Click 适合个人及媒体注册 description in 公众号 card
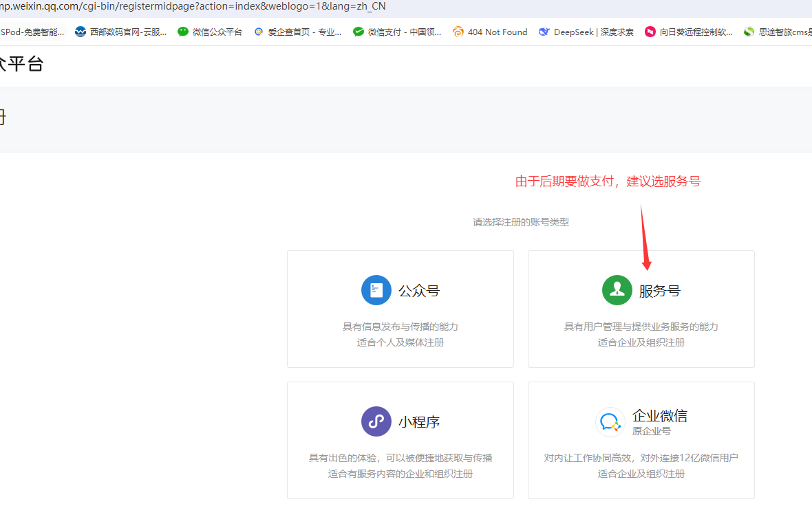Viewport: 812px width, 517px height. pos(400,342)
